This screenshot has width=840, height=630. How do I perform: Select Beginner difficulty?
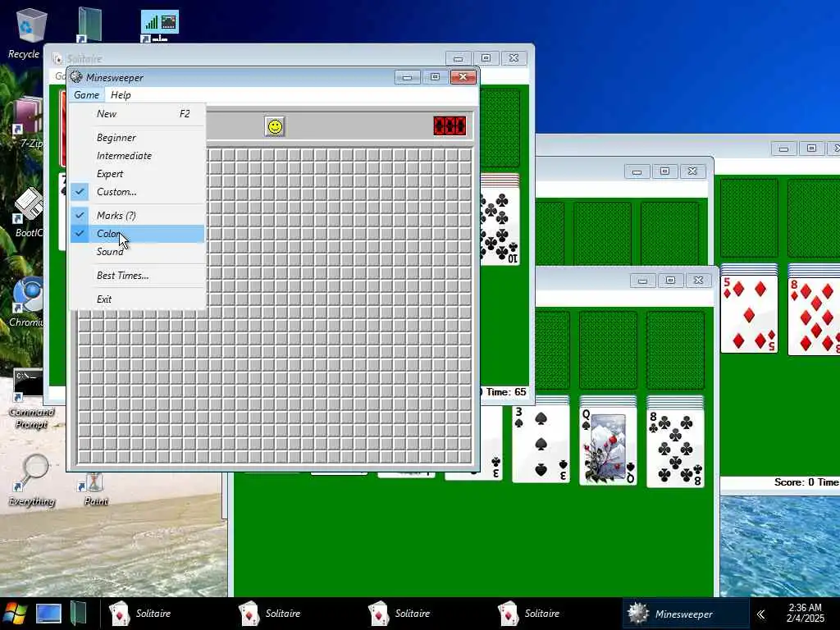[138, 138]
